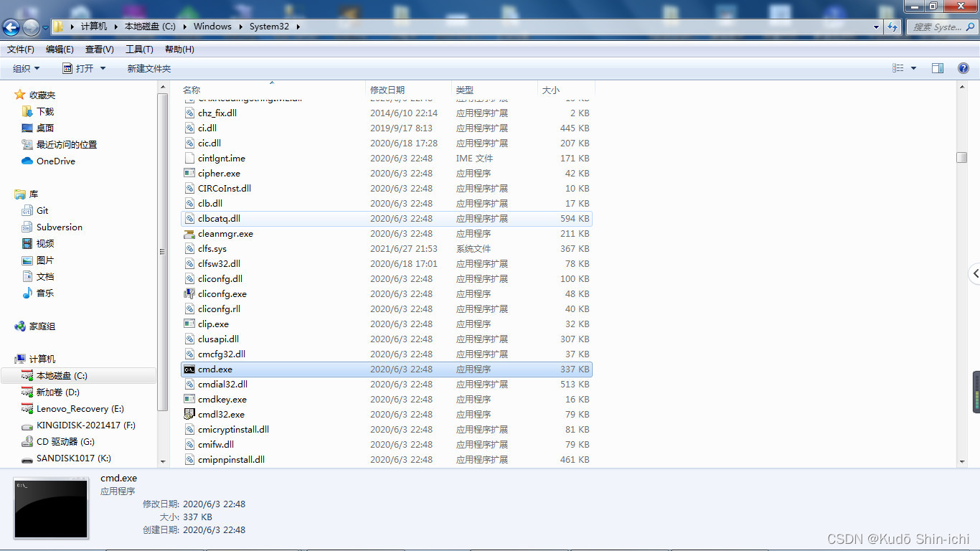Click the 新建文件夹 button
The height and width of the screenshot is (551, 980).
click(149, 68)
